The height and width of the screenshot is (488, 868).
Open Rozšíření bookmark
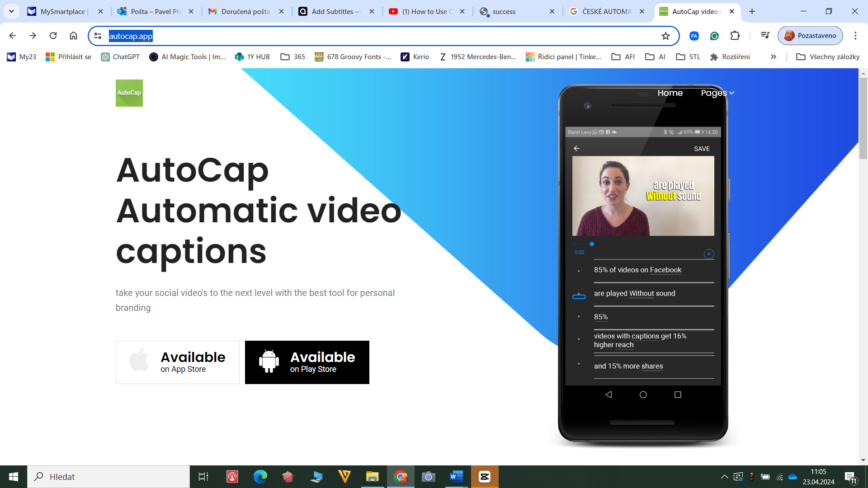point(730,56)
